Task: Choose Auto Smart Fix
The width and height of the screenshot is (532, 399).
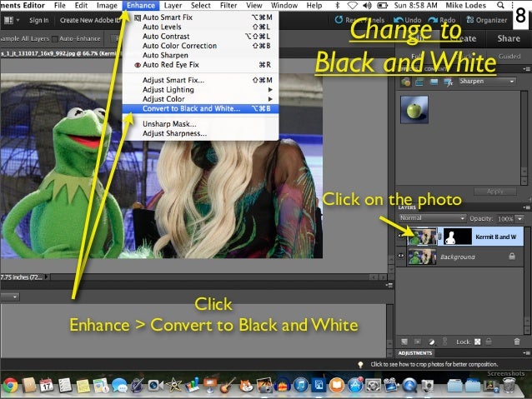Action: (200, 17)
